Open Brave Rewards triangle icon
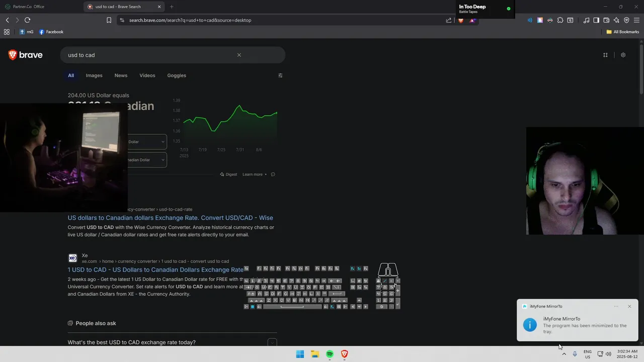This screenshot has height=362, width=644. 472,20
